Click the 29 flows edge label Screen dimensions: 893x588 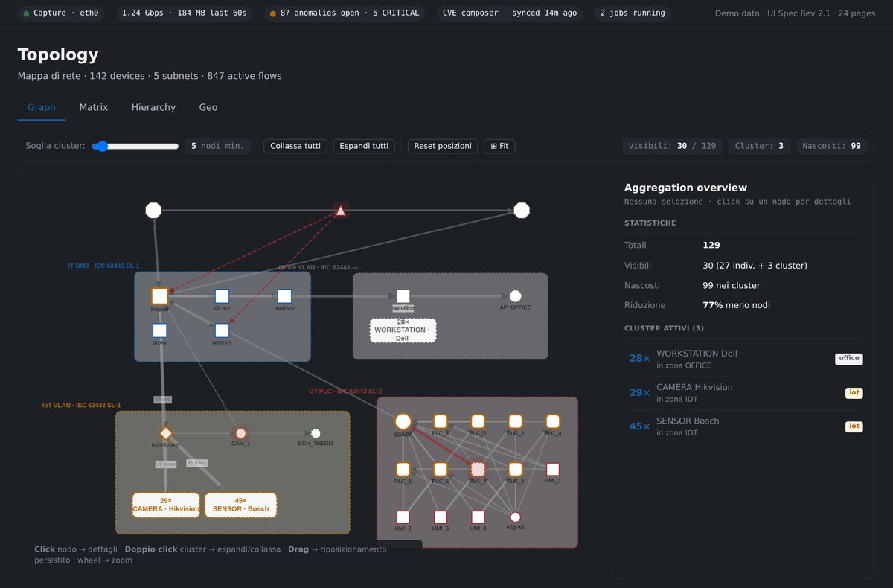(x=165, y=464)
